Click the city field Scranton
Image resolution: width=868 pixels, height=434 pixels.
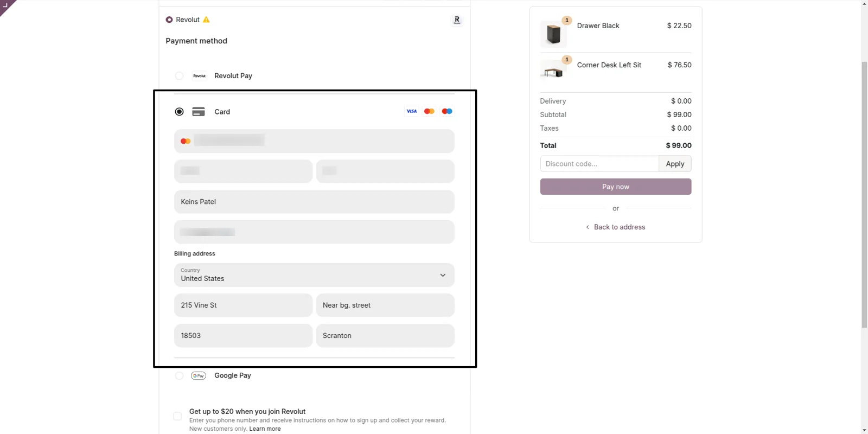point(385,336)
